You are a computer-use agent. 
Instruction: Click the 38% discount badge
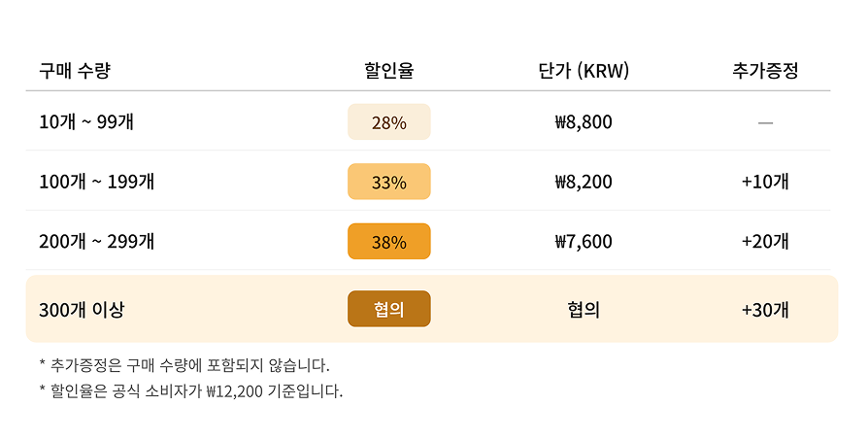tap(388, 242)
